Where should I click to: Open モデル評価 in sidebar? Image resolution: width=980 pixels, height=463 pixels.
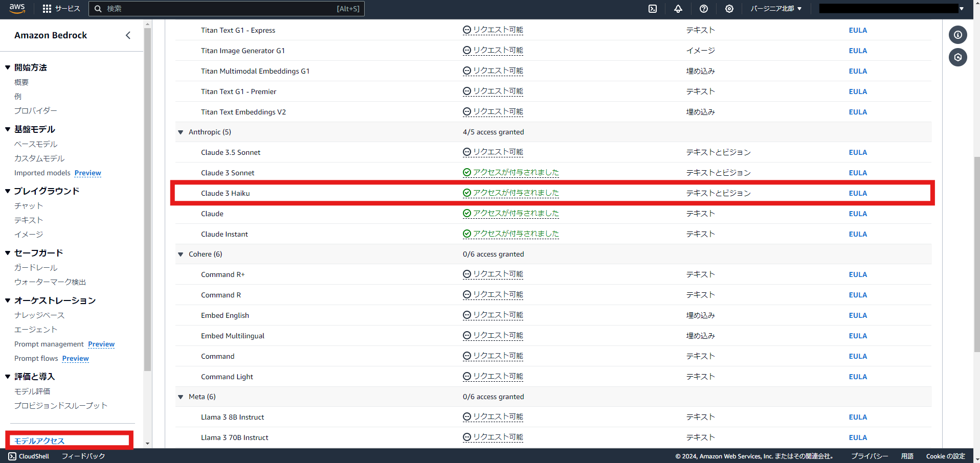click(x=32, y=391)
